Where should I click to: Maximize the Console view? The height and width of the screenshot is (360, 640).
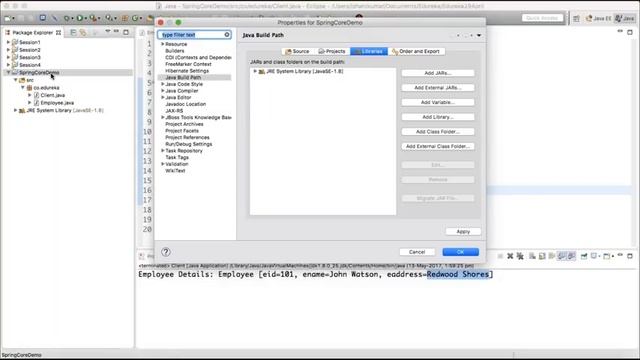630,256
